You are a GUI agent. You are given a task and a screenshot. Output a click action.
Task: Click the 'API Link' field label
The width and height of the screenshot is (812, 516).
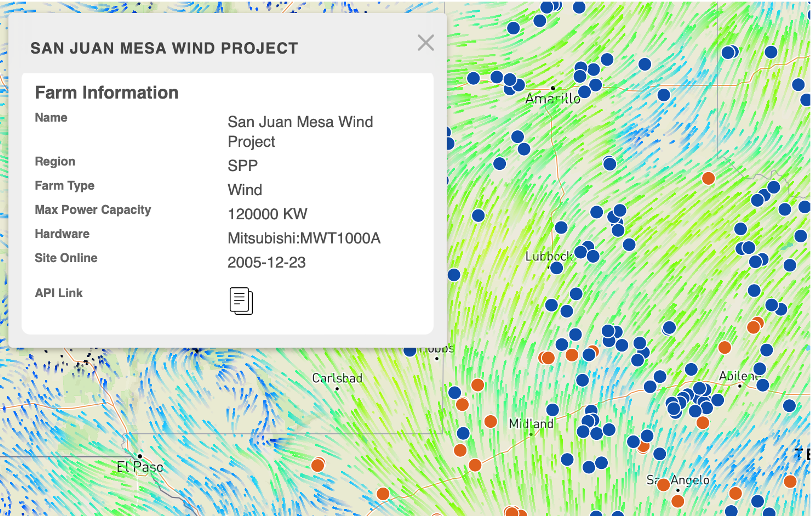pyautogui.click(x=59, y=293)
